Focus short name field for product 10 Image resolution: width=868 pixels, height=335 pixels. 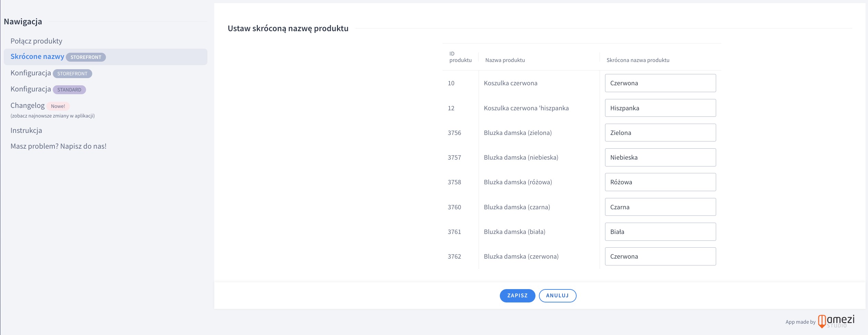point(660,83)
